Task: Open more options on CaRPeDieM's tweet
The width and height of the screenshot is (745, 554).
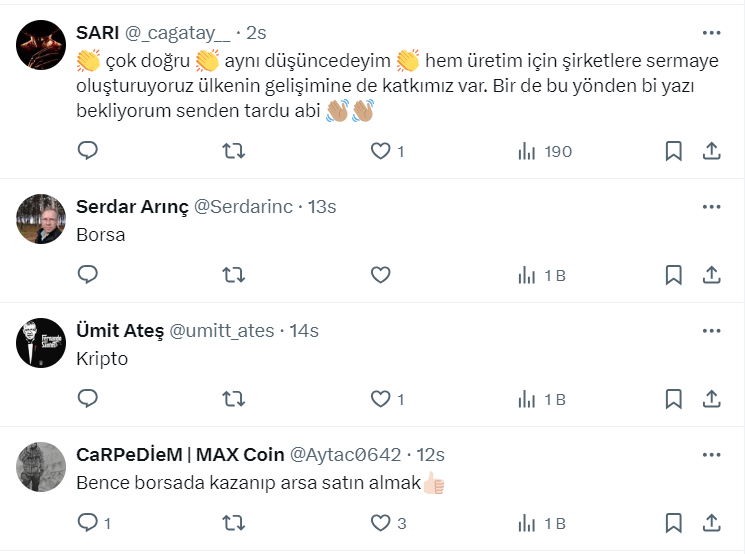Action: click(711, 455)
